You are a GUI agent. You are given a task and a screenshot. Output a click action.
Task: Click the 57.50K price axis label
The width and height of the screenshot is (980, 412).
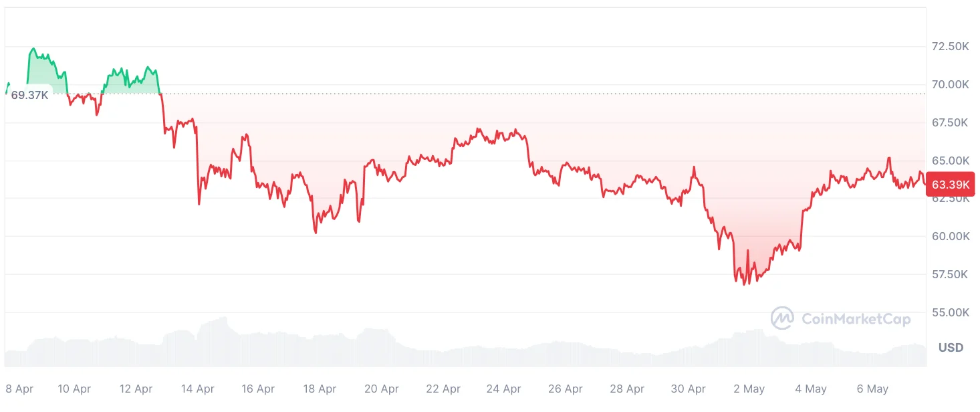(950, 274)
